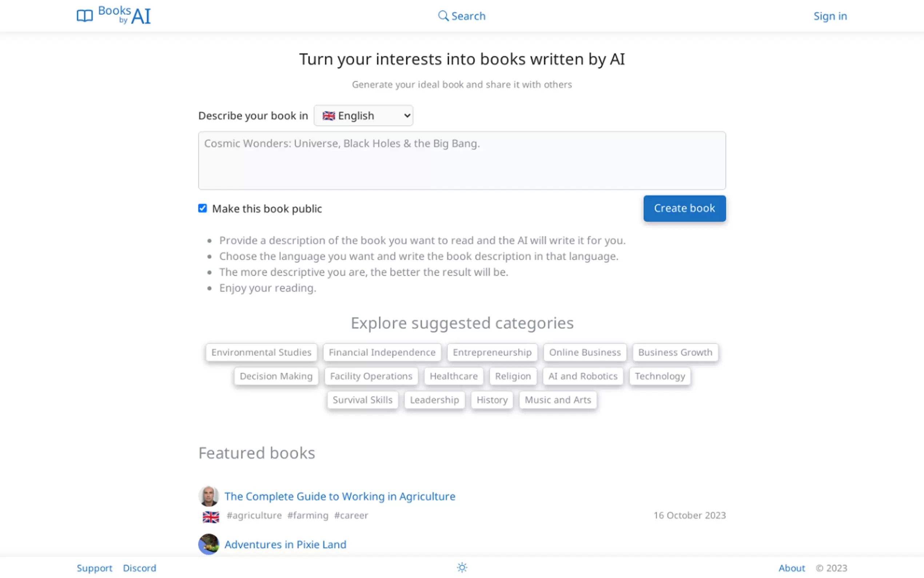Viewport: 924px width, 578px height.
Task: Go to the About page
Action: pos(792,568)
